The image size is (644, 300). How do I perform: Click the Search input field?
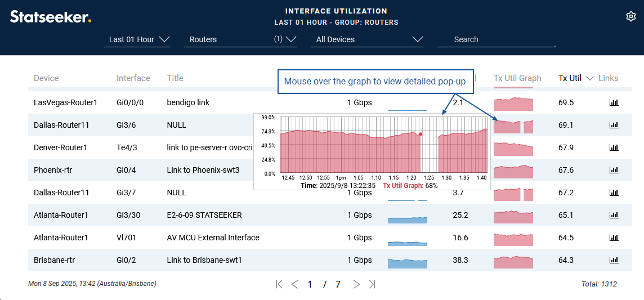pos(495,39)
